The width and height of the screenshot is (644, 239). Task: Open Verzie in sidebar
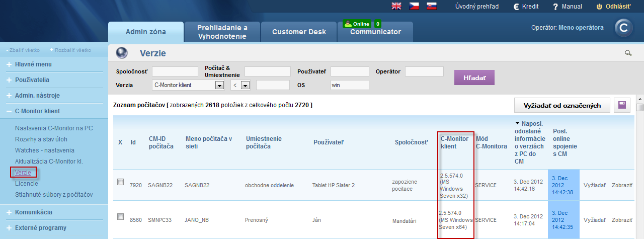(23, 173)
